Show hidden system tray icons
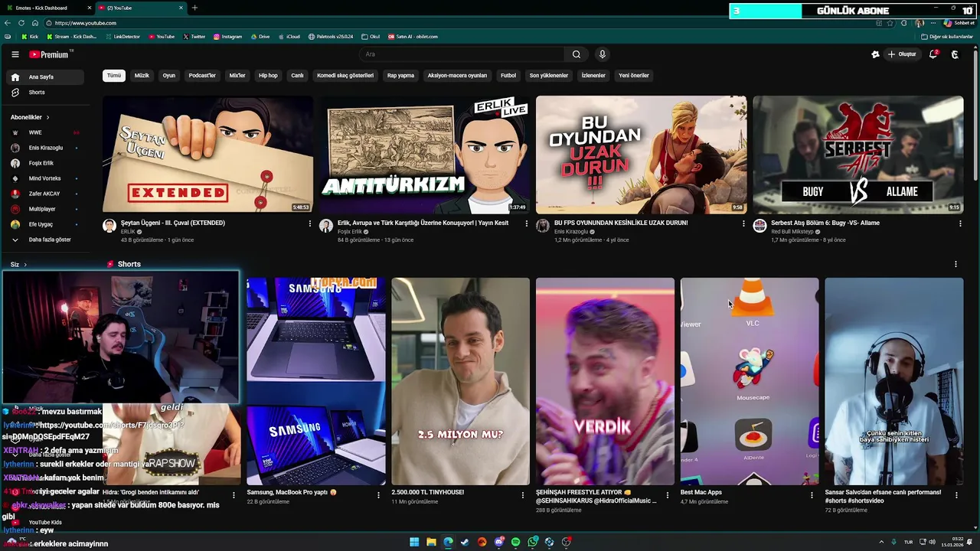The width and height of the screenshot is (980, 551). [x=881, y=542]
